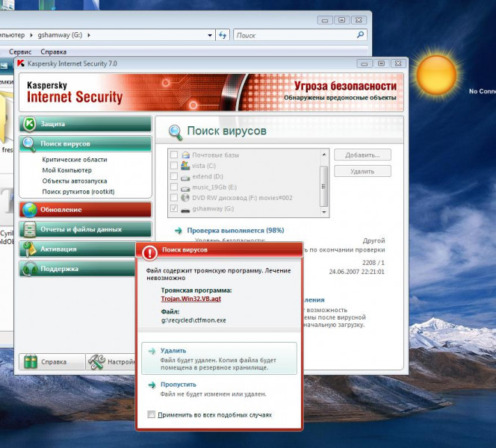496x448 pixels.
Task: Toggle the music_19Gb (E:) checkbox
Action: (x=174, y=187)
